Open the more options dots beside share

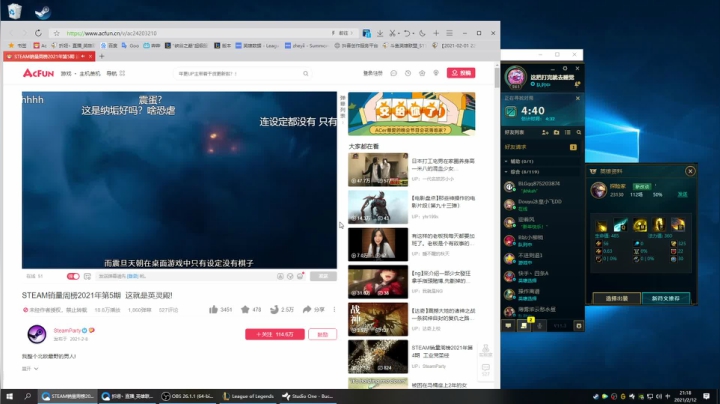pyautogui.click(x=334, y=309)
